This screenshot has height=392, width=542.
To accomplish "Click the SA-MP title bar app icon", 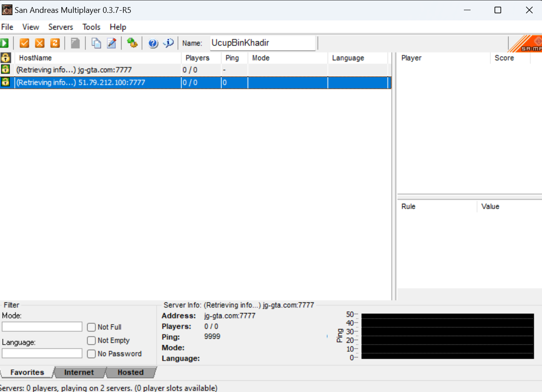I will pyautogui.click(x=7, y=10).
